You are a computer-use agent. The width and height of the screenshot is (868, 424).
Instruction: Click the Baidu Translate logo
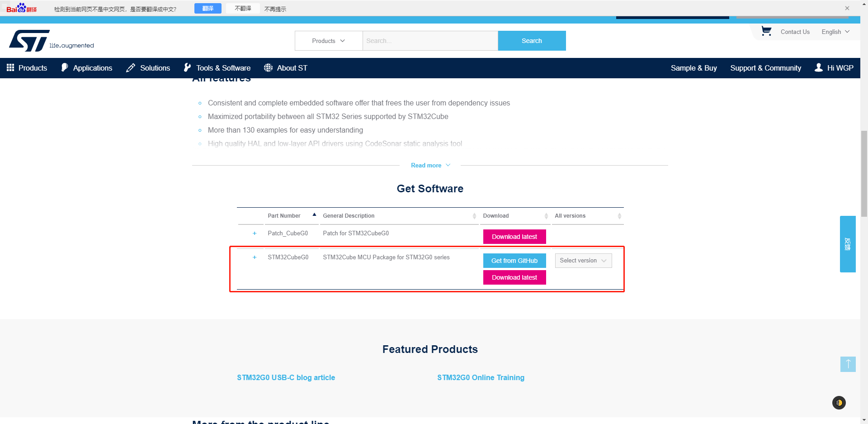tap(21, 8)
